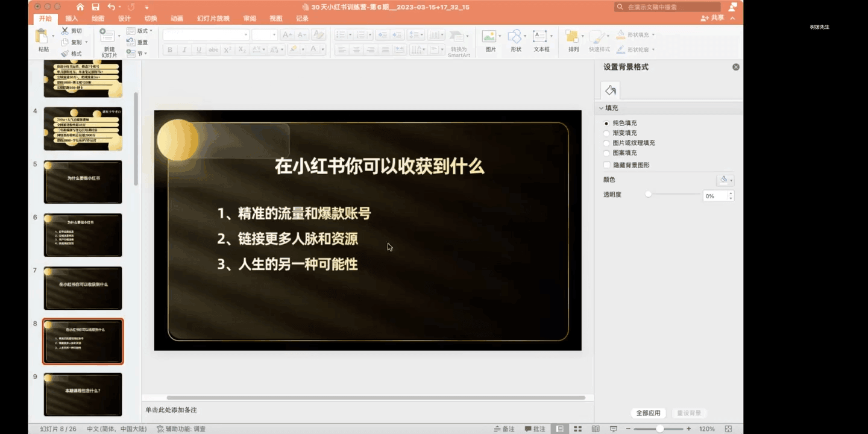
Task: Select slide 5 thumbnail 为什么要做小红书
Action: point(83,181)
